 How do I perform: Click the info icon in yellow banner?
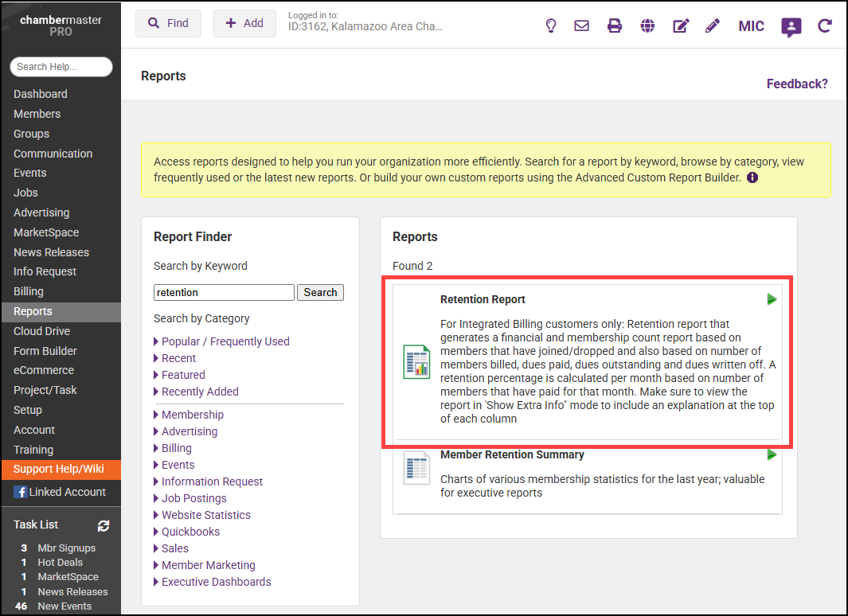(x=752, y=177)
